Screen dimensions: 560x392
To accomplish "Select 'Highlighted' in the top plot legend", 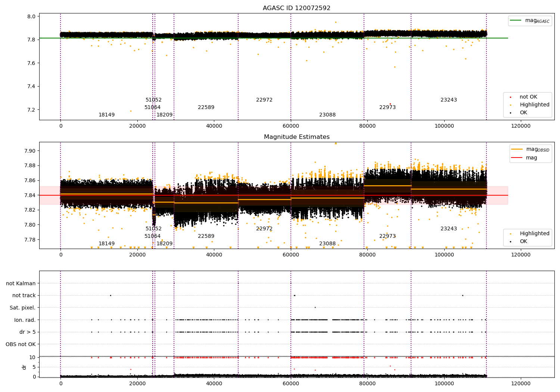I will [x=534, y=105].
